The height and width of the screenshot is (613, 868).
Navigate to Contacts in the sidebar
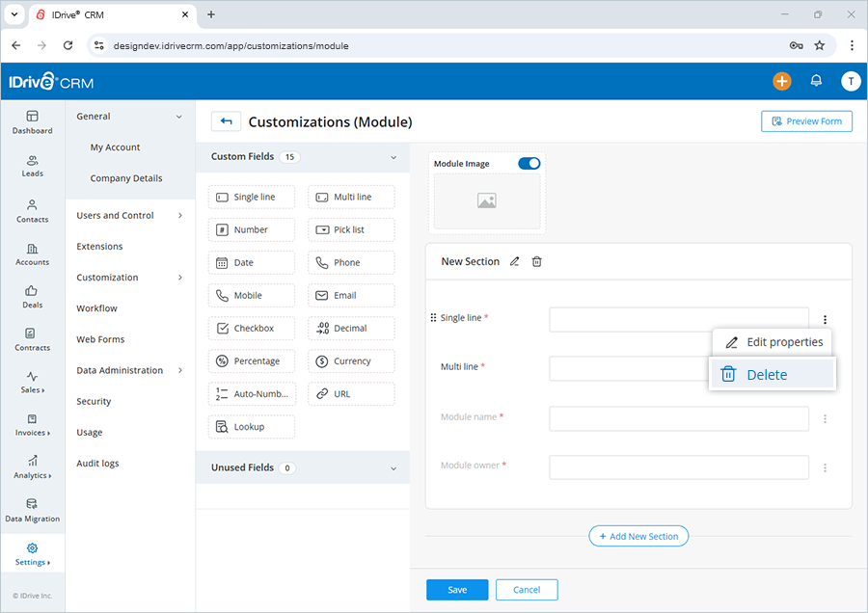(32, 210)
